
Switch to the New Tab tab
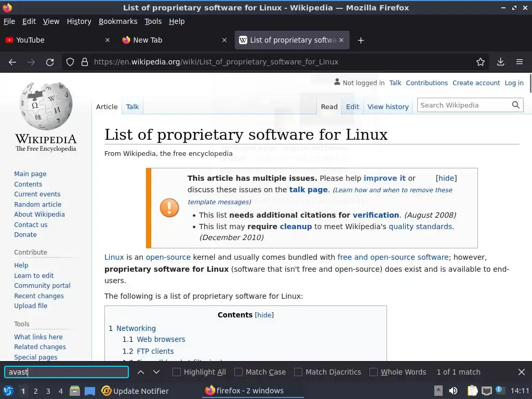point(175,40)
